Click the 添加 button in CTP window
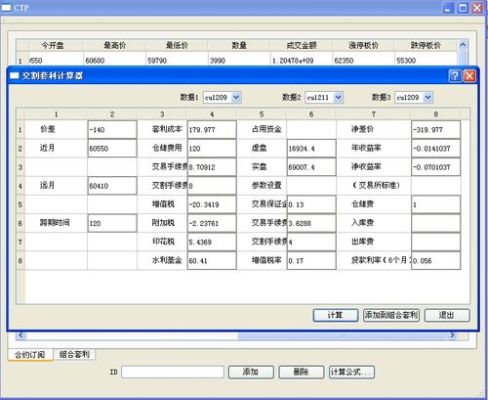The image size is (488, 400). pos(251,372)
